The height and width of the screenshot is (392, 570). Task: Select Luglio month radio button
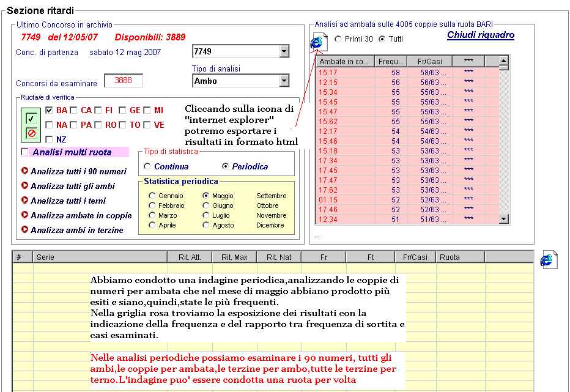205,215
